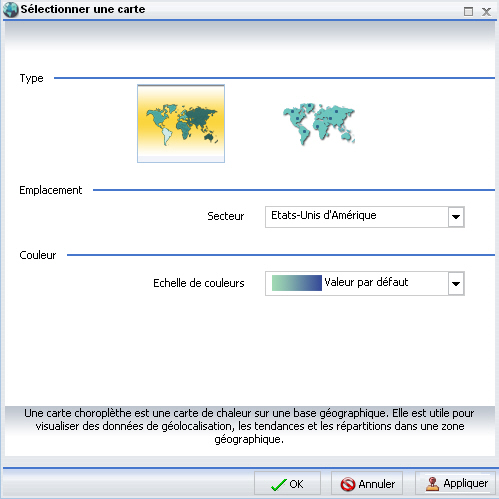
Task: Expand the Secteur dropdown arrow
Action: click(456, 217)
